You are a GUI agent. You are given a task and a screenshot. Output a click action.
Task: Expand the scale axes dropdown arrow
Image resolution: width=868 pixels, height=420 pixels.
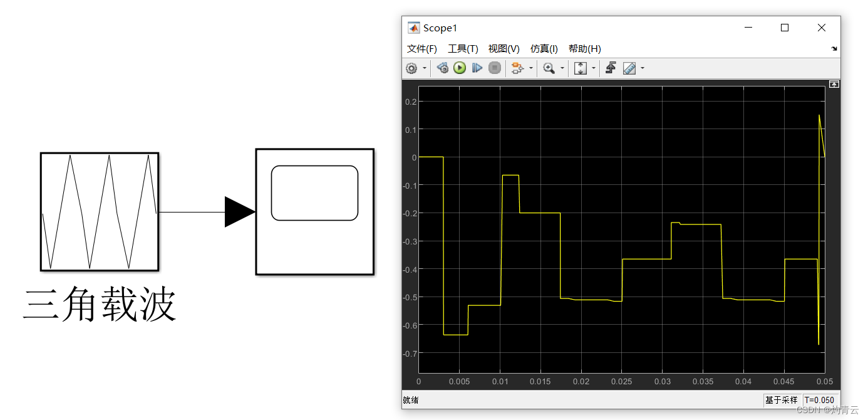tap(594, 68)
